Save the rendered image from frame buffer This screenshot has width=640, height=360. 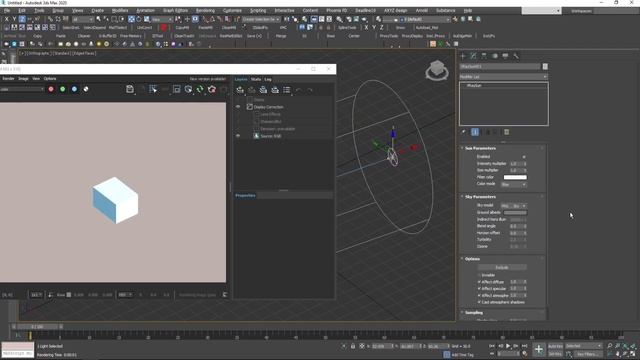(130, 89)
